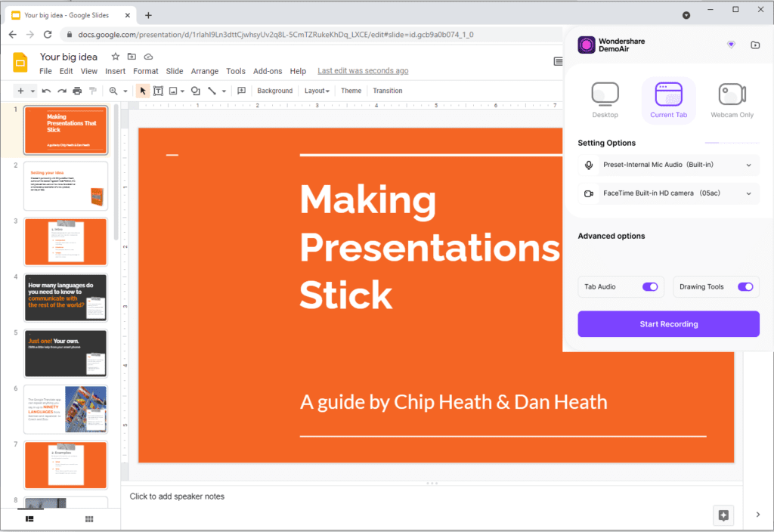Image resolution: width=774 pixels, height=532 pixels.
Task: Select slide 4 thumbnail about languages
Action: [66, 297]
